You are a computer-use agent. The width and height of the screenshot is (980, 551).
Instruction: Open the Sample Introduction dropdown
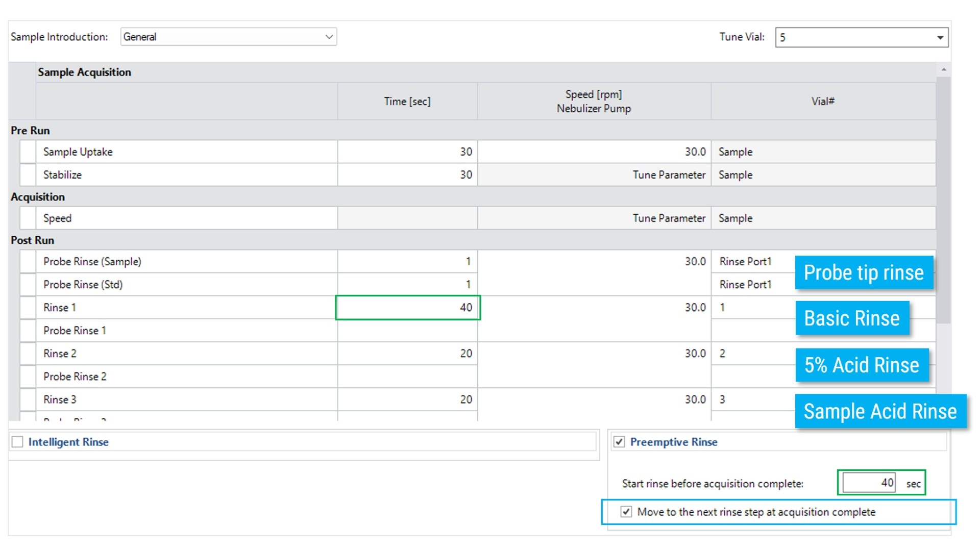pyautogui.click(x=228, y=37)
